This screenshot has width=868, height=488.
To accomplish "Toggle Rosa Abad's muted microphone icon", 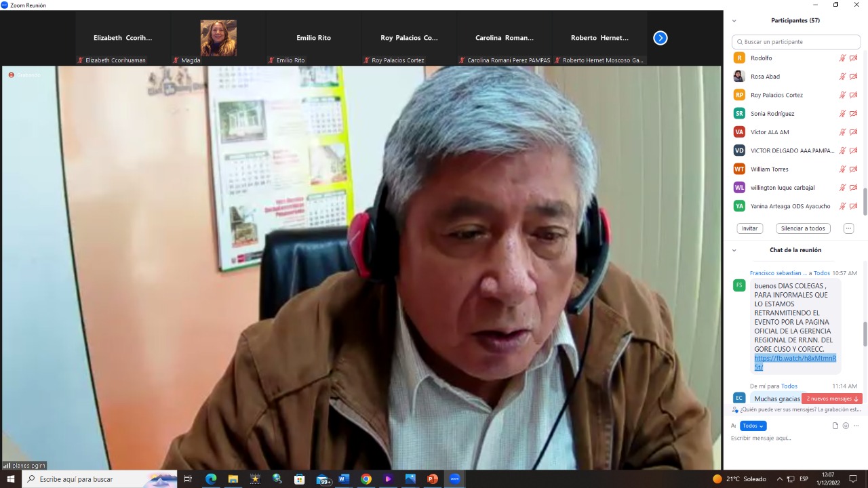I will point(842,77).
